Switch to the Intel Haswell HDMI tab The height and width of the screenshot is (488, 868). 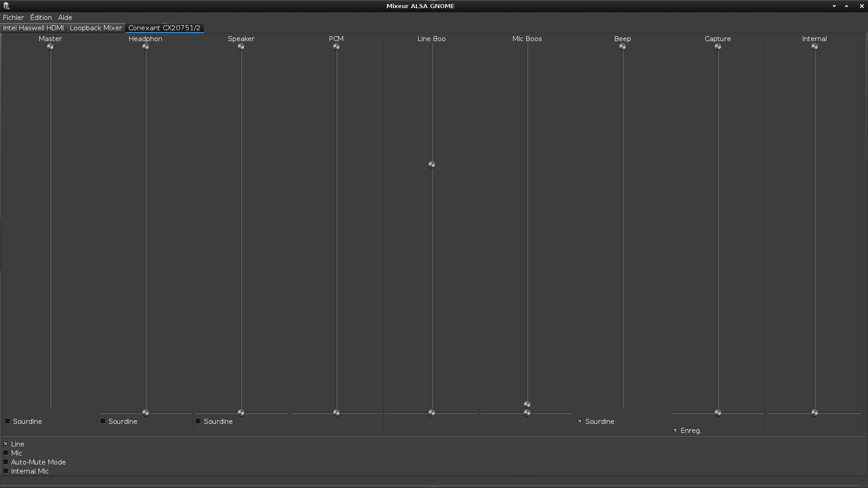pyautogui.click(x=33, y=28)
